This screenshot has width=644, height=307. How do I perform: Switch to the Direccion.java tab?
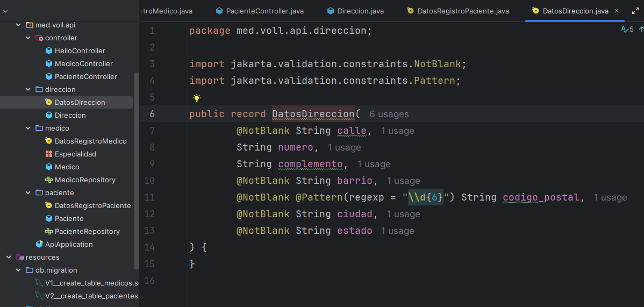[356, 11]
